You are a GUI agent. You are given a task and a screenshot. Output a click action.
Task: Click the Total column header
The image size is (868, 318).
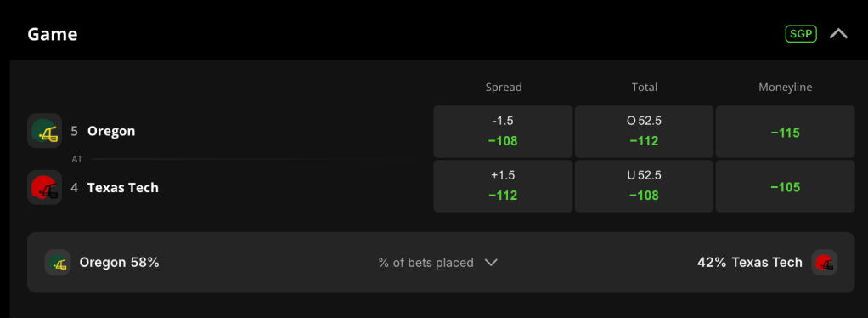coord(645,87)
